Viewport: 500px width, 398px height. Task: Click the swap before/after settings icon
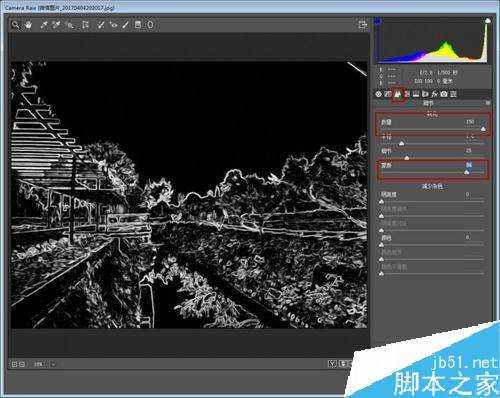[x=343, y=364]
